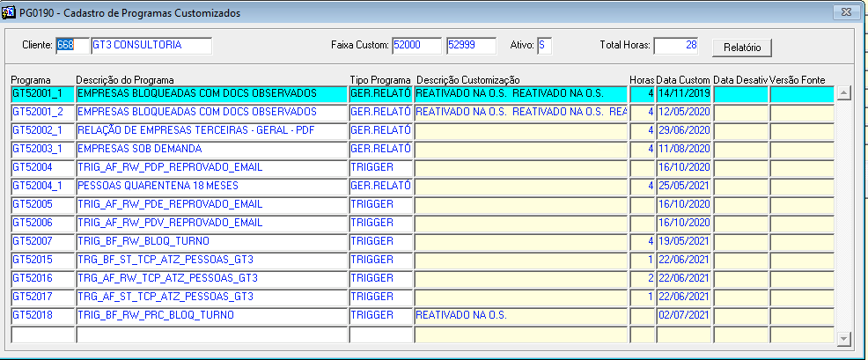This screenshot has height=360, width=868.
Task: Click empty Descrição do Programa cell in last row
Action: pos(212,334)
